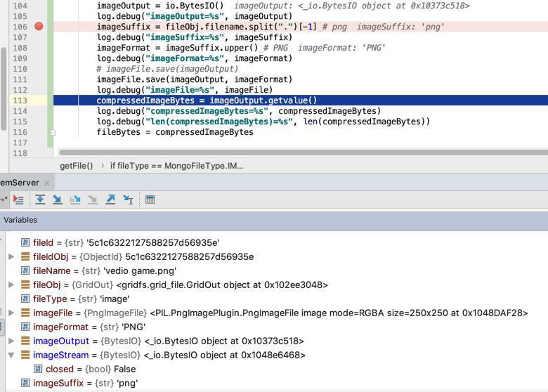
Task: Open the Evaluate Expression calculator icon
Action: coord(150,200)
